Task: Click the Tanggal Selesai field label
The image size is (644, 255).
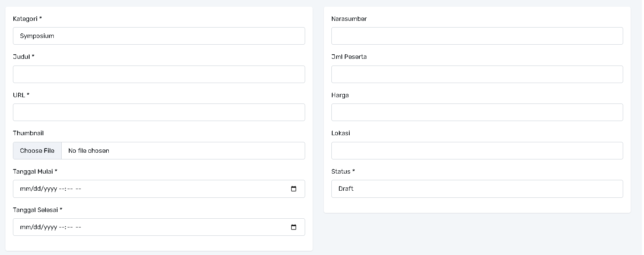Action: click(37, 210)
